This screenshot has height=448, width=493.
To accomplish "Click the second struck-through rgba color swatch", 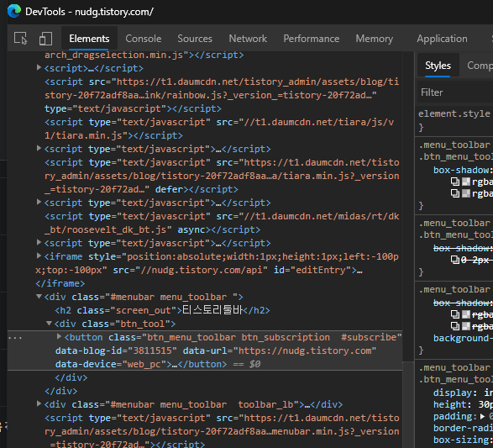I will (466, 326).
